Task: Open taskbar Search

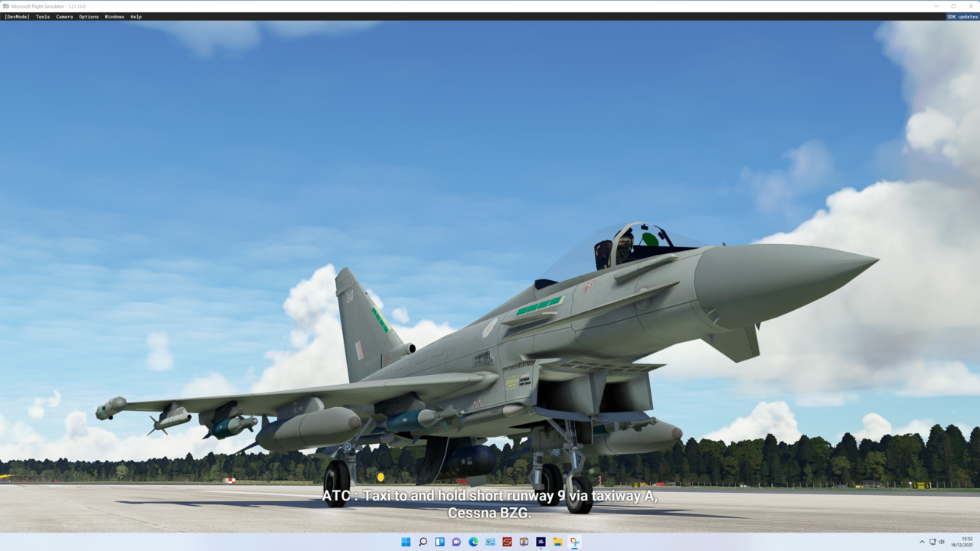Action: click(x=423, y=542)
